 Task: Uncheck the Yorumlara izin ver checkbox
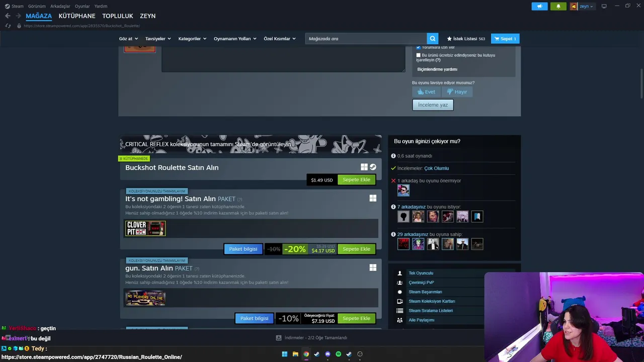pyautogui.click(x=418, y=47)
